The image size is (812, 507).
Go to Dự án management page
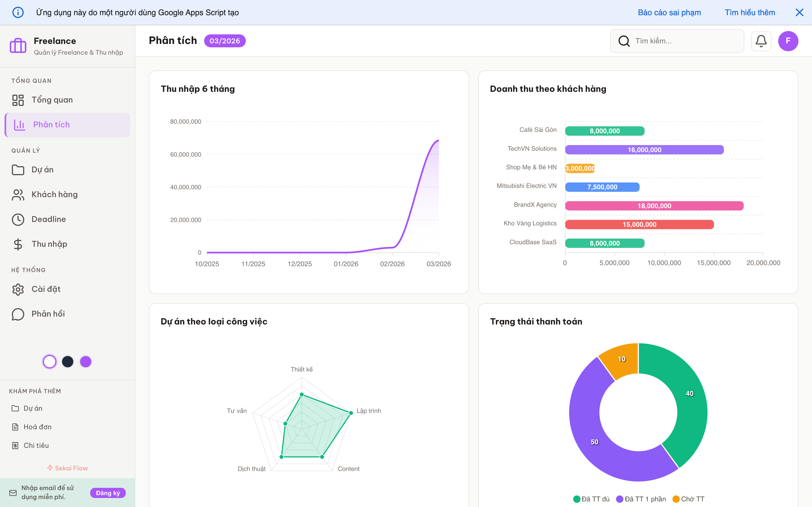[x=43, y=170]
